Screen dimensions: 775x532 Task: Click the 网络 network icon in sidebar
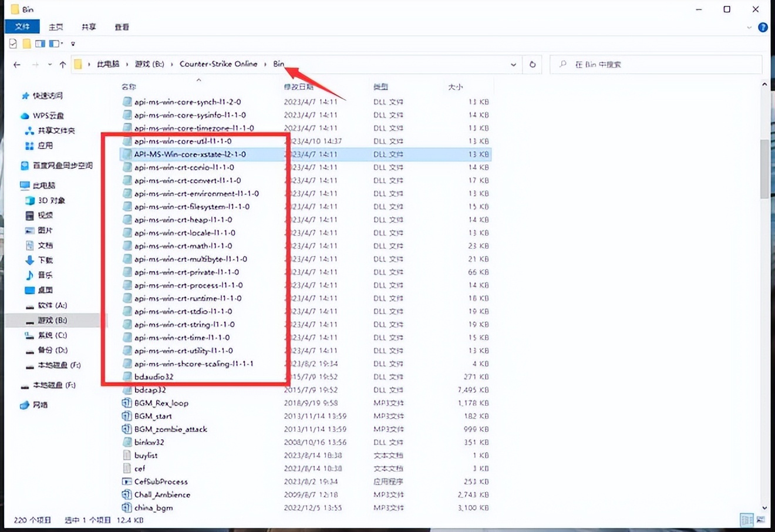[x=25, y=405]
